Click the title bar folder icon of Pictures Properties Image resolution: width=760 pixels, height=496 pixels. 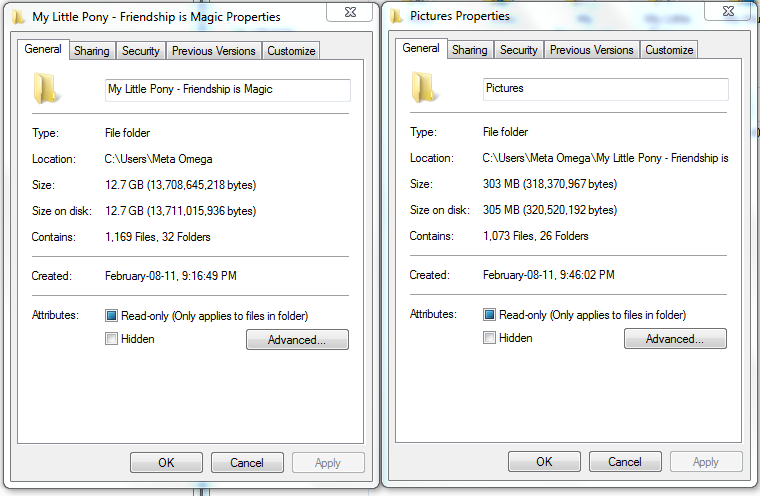[397, 16]
